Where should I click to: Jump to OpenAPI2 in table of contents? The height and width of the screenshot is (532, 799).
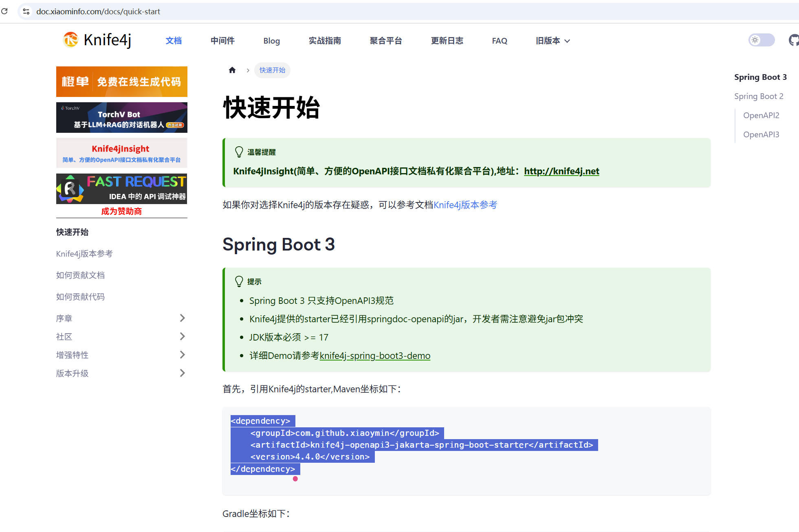(761, 115)
